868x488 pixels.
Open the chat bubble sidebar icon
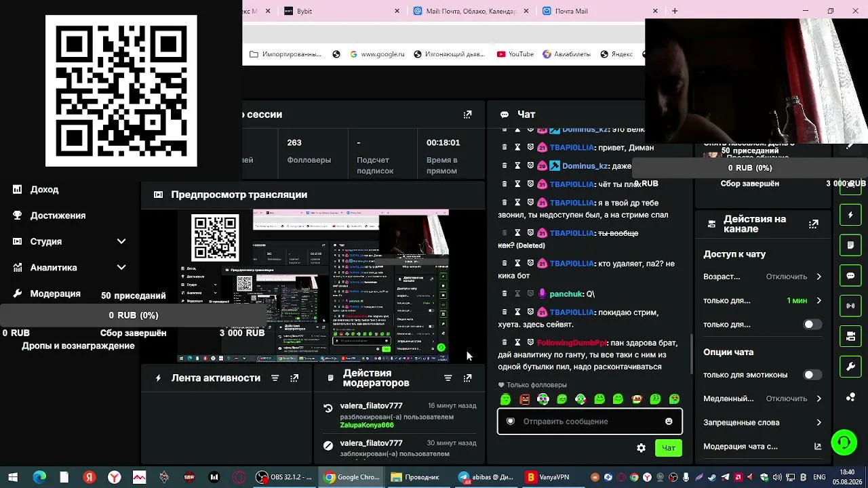850,276
